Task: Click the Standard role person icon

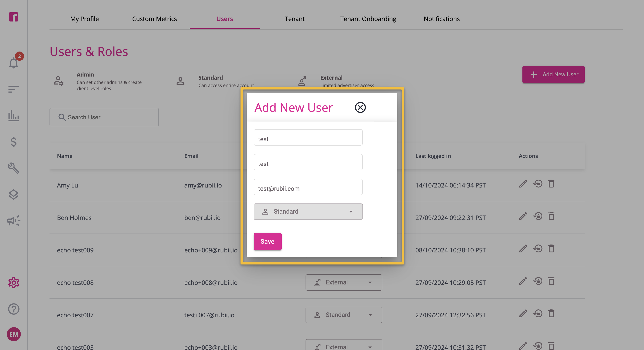Action: [180, 81]
